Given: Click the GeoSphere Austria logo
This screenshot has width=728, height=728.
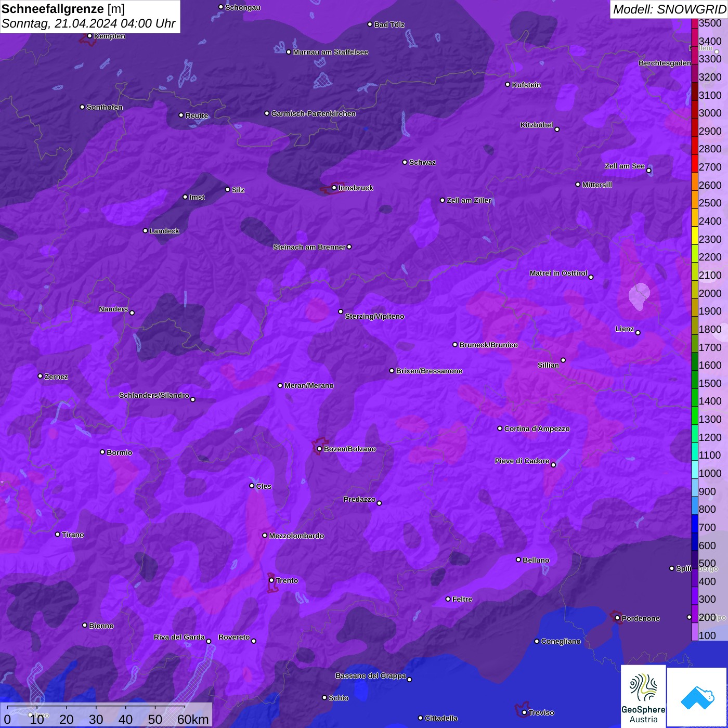Looking at the screenshot, I should click(x=643, y=696).
